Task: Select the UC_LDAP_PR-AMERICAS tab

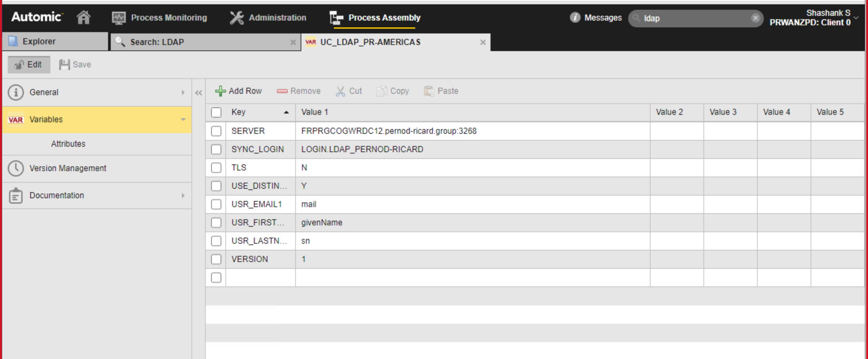Action: click(x=396, y=42)
